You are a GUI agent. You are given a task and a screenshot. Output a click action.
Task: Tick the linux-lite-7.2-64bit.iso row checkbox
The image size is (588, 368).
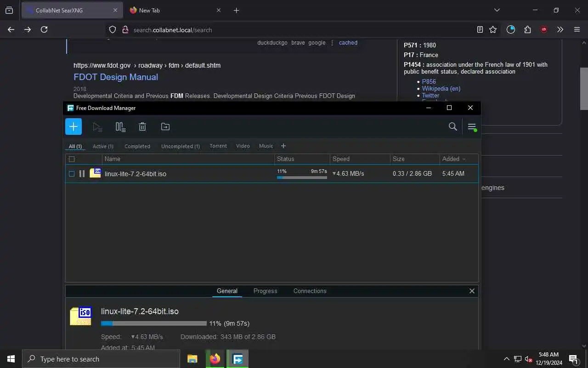(72, 173)
